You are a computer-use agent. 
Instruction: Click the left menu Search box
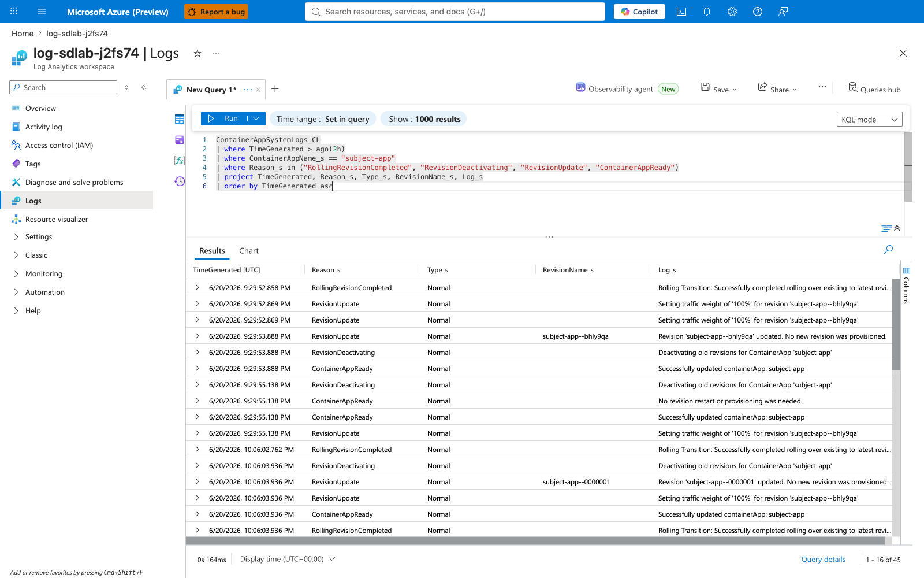[x=64, y=87]
